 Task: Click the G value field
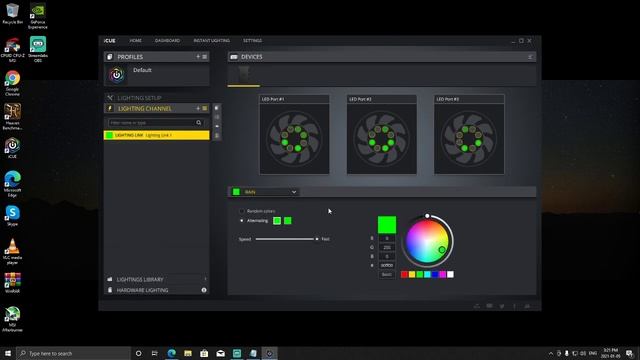coord(387,247)
